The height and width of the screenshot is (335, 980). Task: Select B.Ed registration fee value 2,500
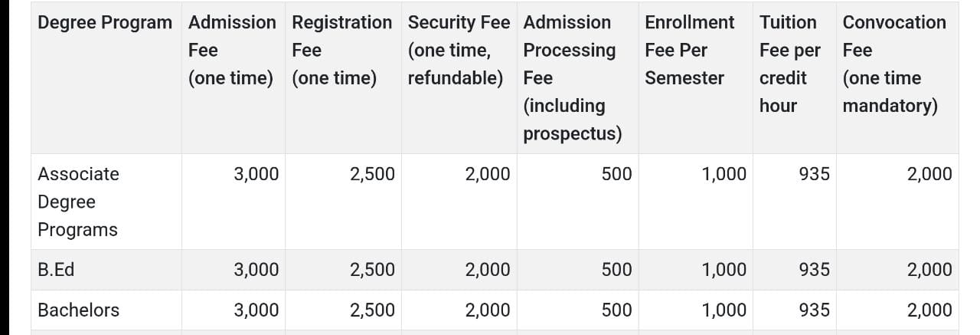click(372, 270)
